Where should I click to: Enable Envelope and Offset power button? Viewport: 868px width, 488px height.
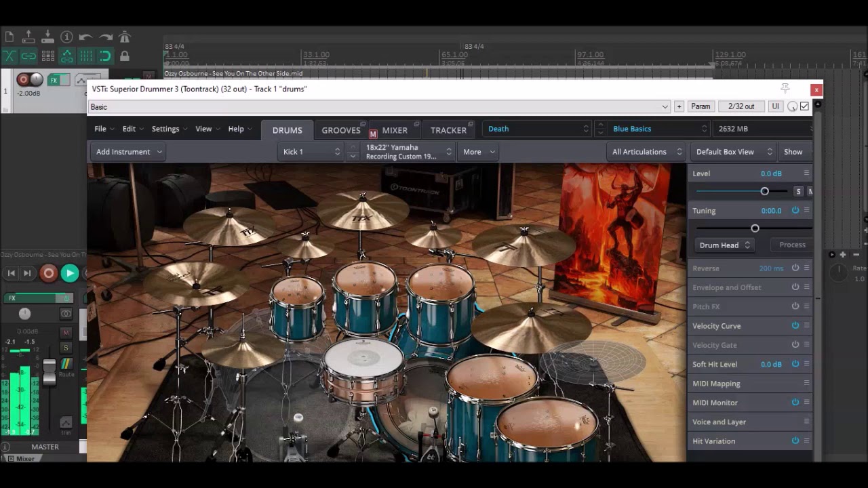click(x=795, y=287)
